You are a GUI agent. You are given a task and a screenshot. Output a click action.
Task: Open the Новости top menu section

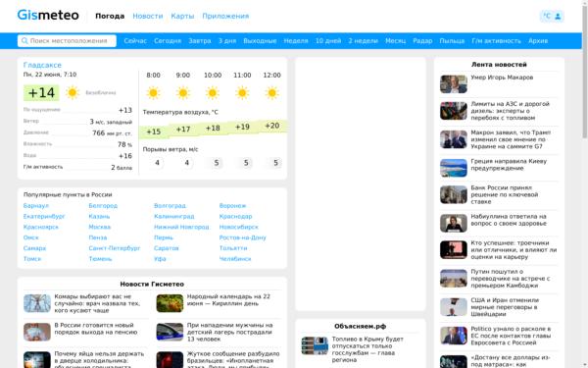coord(148,16)
